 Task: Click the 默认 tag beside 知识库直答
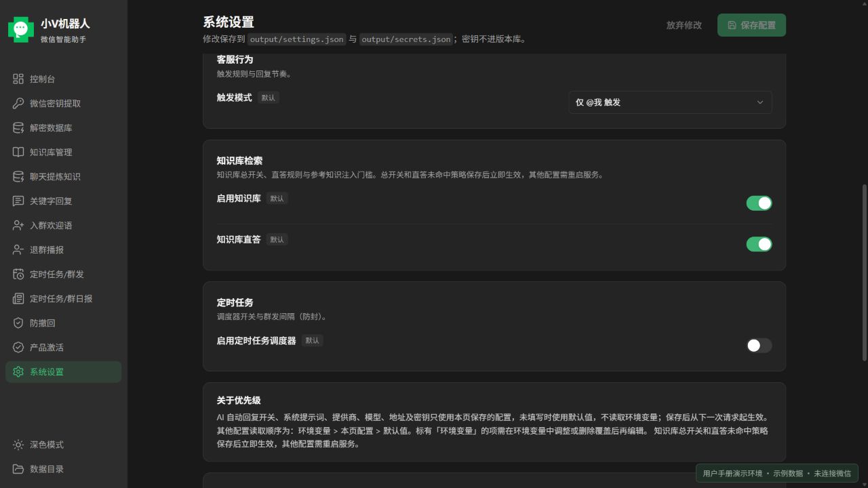[277, 239]
